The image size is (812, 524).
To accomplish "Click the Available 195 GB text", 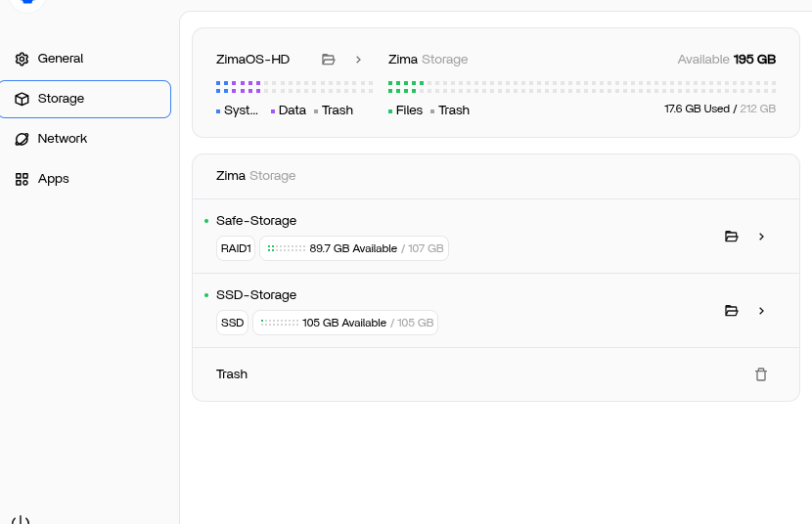I will pos(727,60).
